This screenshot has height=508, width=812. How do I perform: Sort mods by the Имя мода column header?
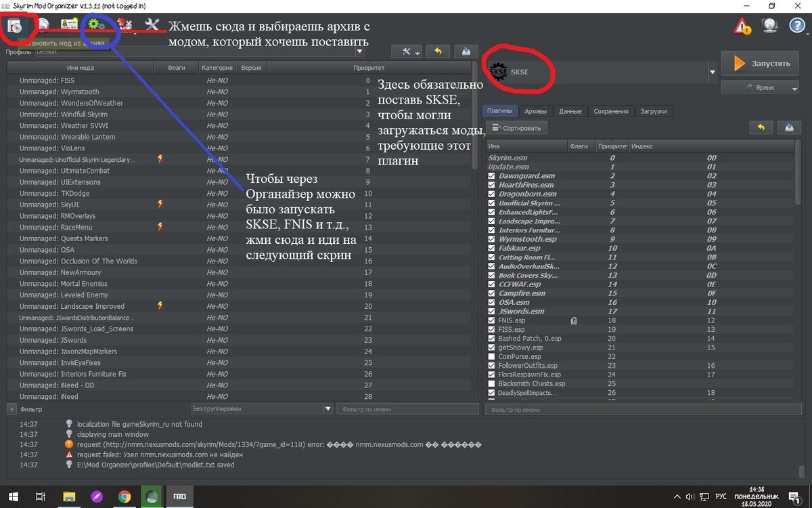point(80,68)
